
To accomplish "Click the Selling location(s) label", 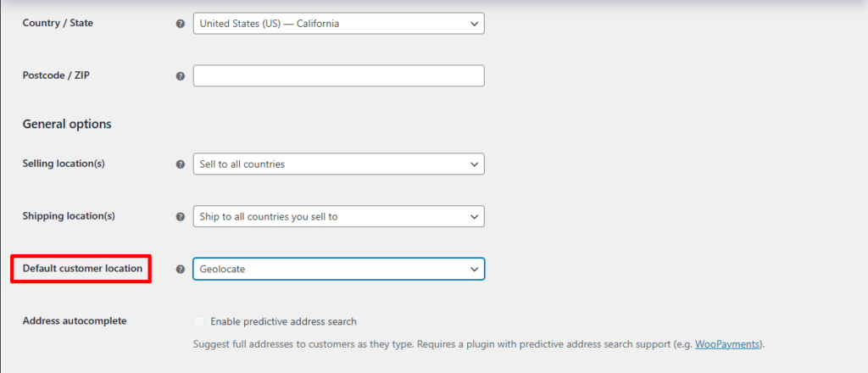I will pos(64,164).
